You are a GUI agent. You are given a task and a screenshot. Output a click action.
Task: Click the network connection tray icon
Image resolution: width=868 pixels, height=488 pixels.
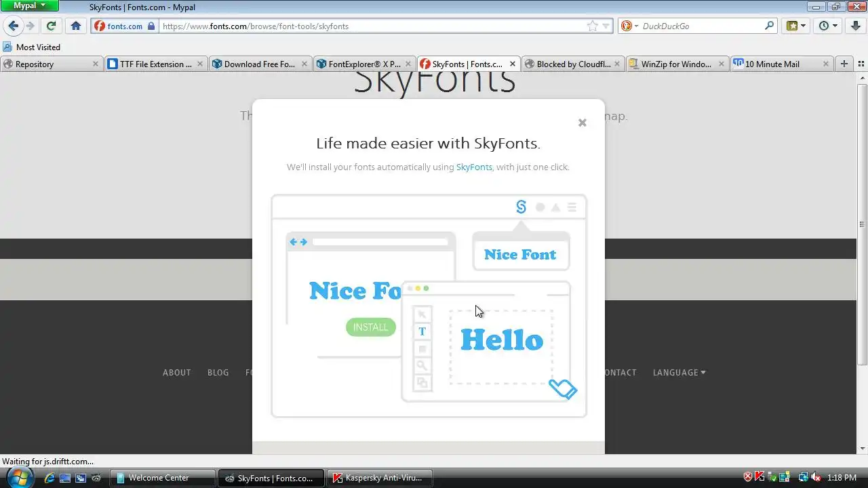click(804, 477)
